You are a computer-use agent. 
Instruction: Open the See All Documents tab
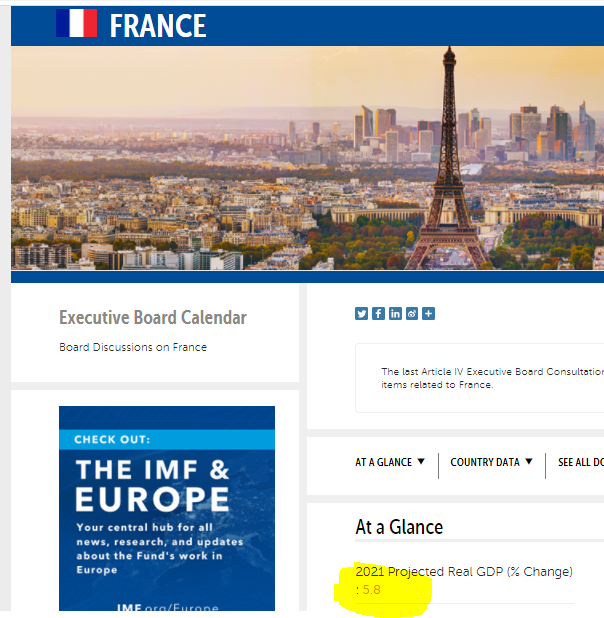pos(581,463)
